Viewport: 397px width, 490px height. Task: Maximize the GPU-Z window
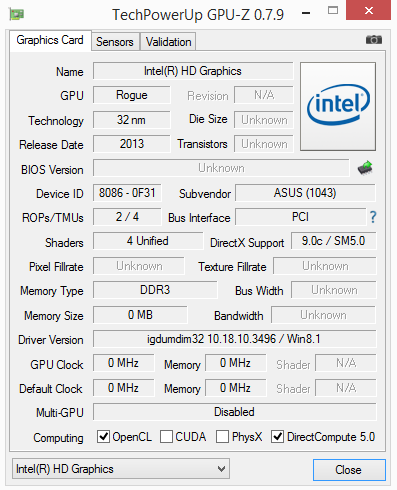[x=333, y=11]
